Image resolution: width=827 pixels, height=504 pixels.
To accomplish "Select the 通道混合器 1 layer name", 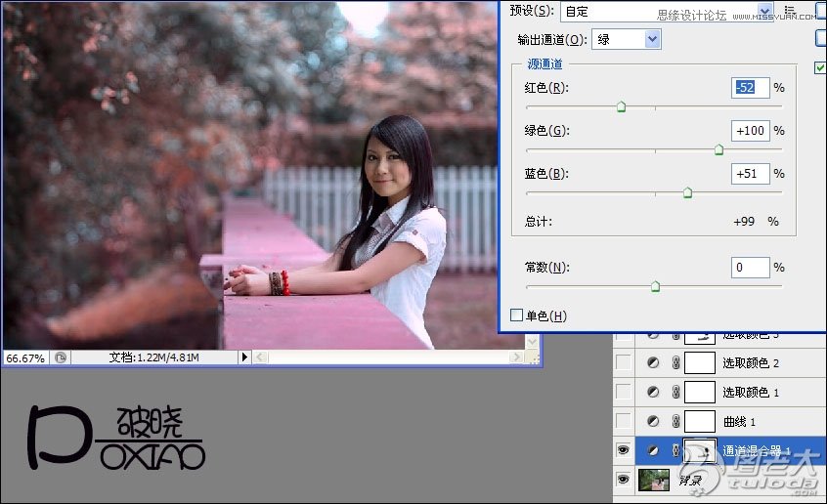I will (757, 450).
